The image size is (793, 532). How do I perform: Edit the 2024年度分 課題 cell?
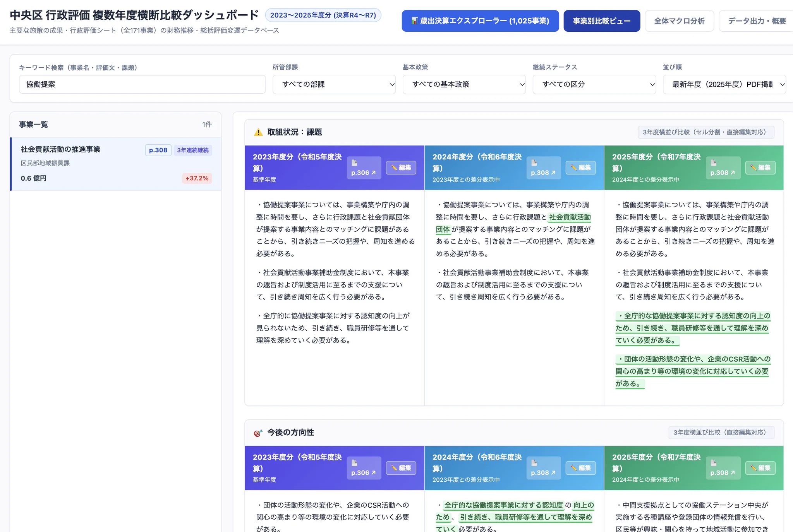click(x=580, y=168)
